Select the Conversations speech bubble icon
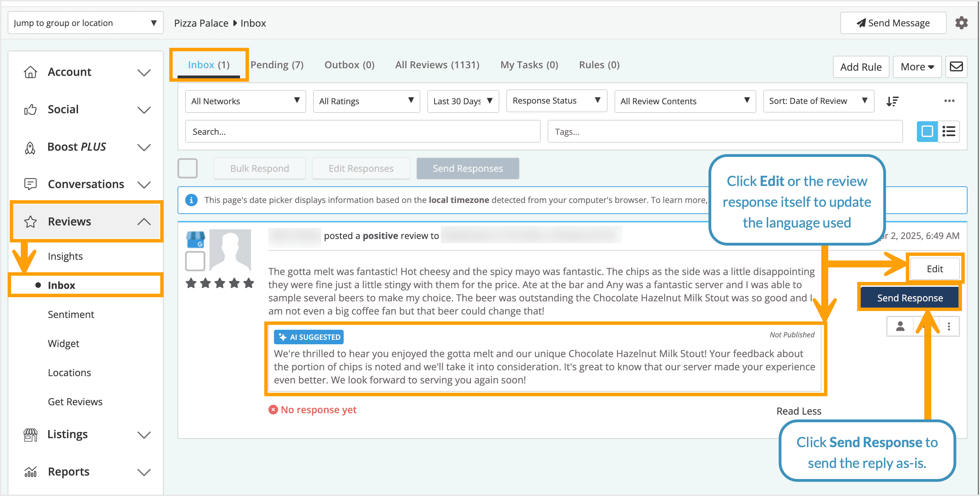The image size is (980, 496). click(31, 184)
